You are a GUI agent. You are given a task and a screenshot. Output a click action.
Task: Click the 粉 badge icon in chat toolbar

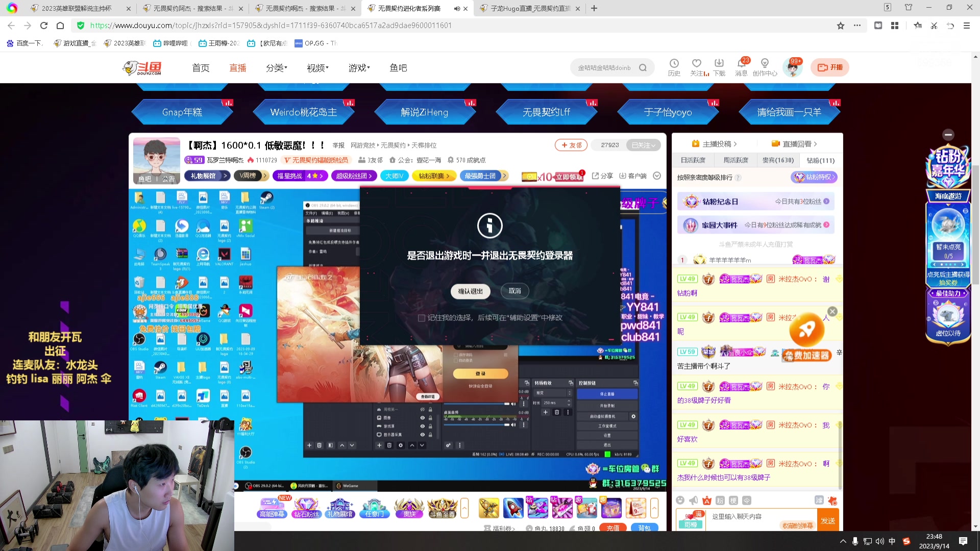click(720, 500)
